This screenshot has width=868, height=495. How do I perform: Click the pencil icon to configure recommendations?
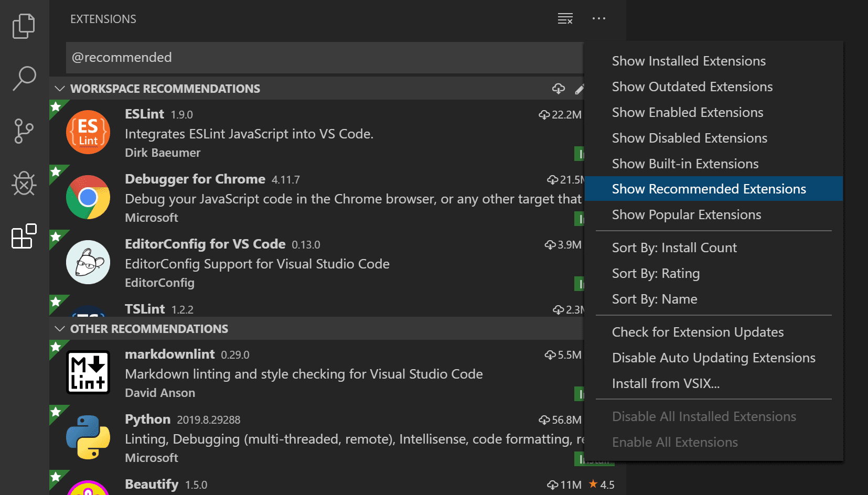(579, 89)
